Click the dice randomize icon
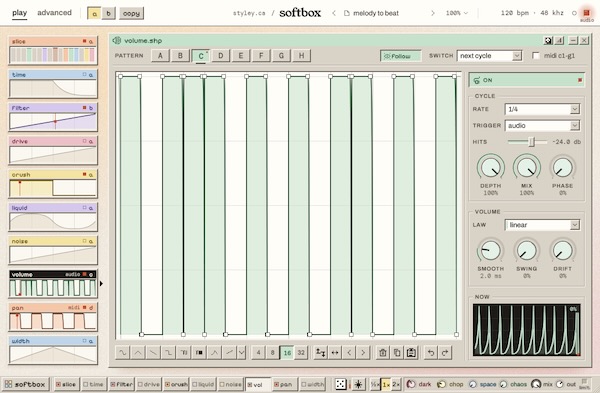 [341, 384]
